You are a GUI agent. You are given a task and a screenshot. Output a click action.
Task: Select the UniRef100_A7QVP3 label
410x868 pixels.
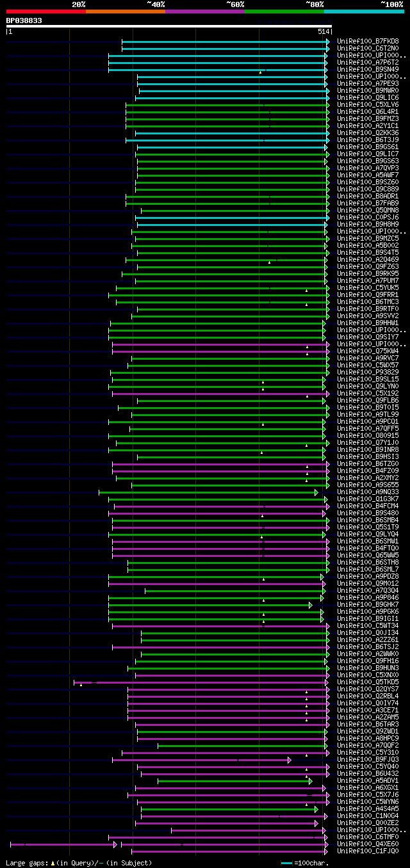[368, 168]
